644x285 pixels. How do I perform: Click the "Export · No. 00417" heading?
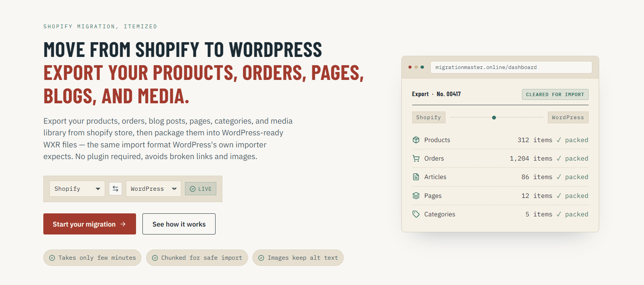tap(436, 94)
